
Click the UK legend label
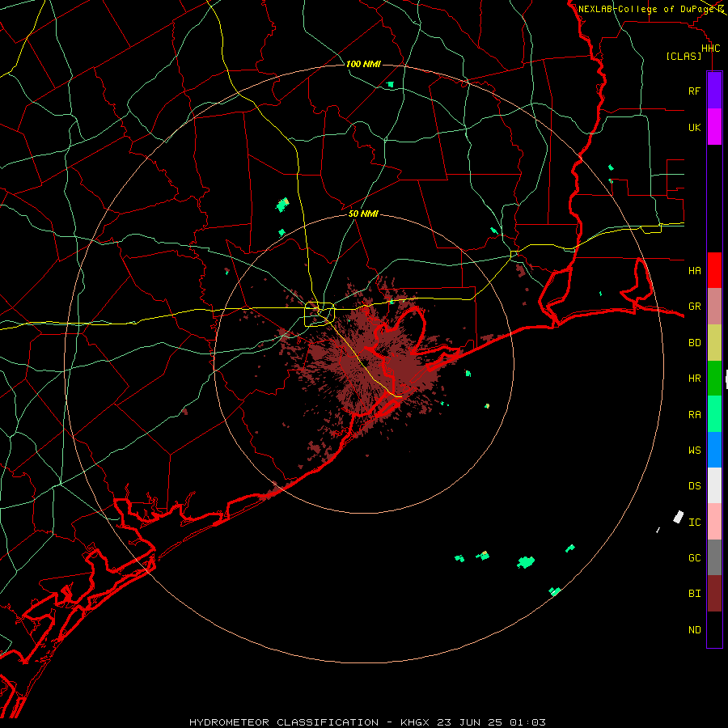[x=694, y=127]
